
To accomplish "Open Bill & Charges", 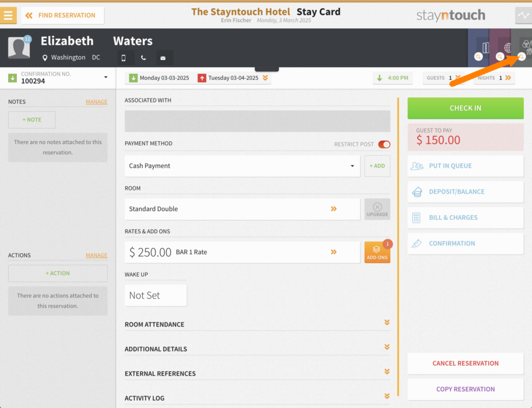I will point(465,218).
